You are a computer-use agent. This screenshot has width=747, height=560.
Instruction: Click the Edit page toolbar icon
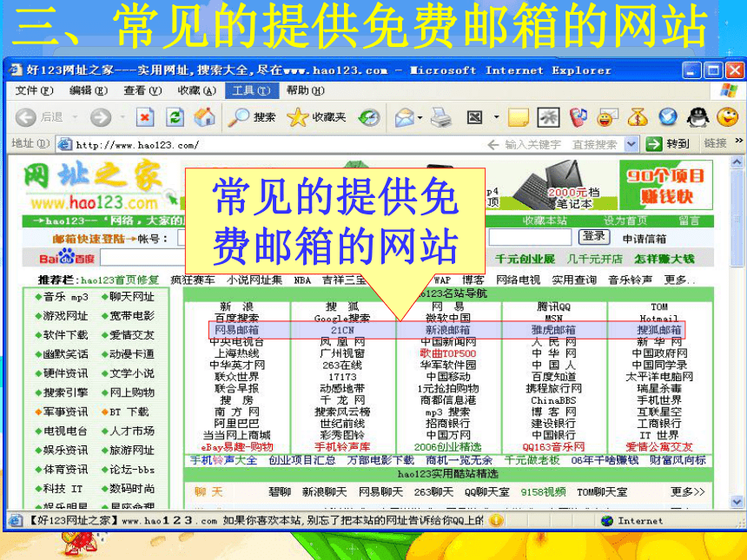click(474, 117)
